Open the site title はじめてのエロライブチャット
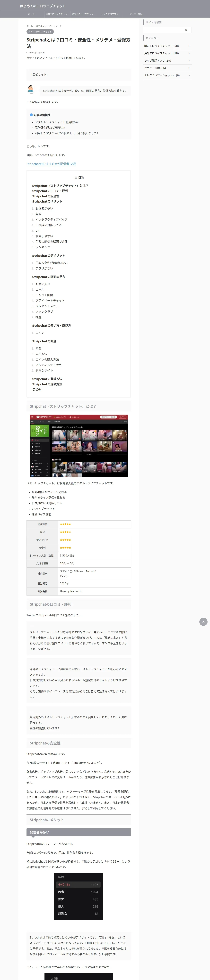The image size is (210, 980). 43,6
